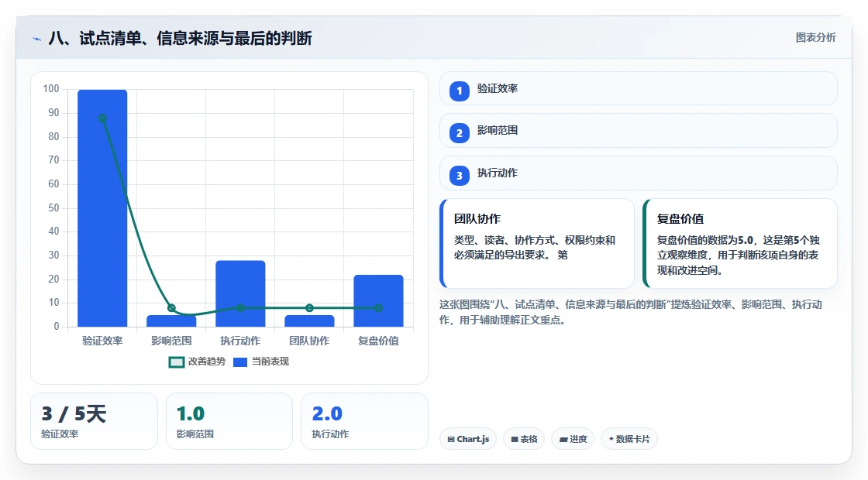The height and width of the screenshot is (480, 868).
Task: Click the 2.0 执行动作 metric value
Action: [327, 413]
